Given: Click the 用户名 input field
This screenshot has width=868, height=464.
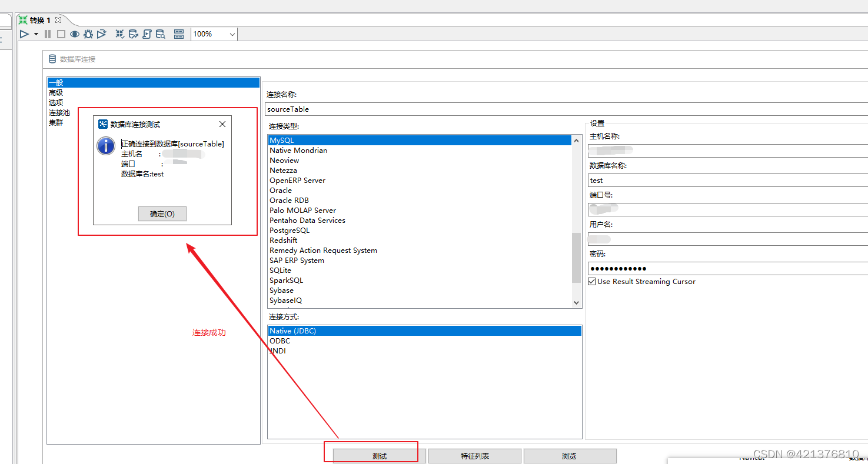Looking at the screenshot, I should point(728,239).
